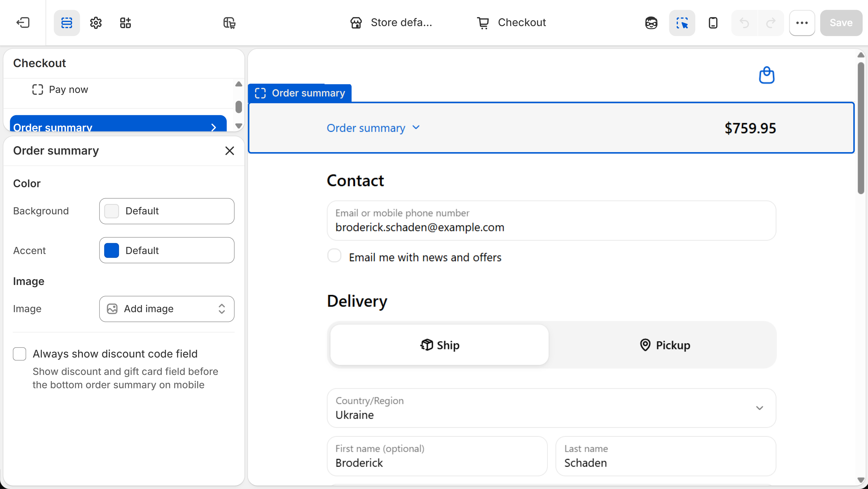Switch to mobile preview icon
Screen dimensions: 868x489
(713, 23)
